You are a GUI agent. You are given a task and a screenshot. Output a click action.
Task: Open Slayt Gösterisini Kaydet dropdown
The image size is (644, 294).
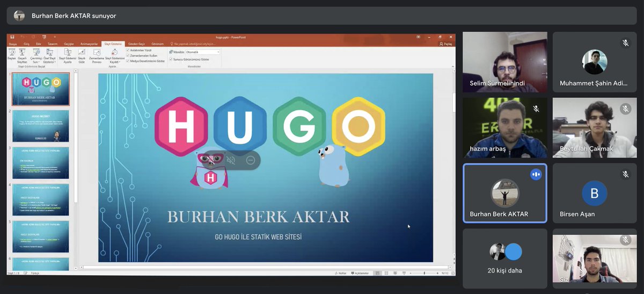tap(114, 55)
